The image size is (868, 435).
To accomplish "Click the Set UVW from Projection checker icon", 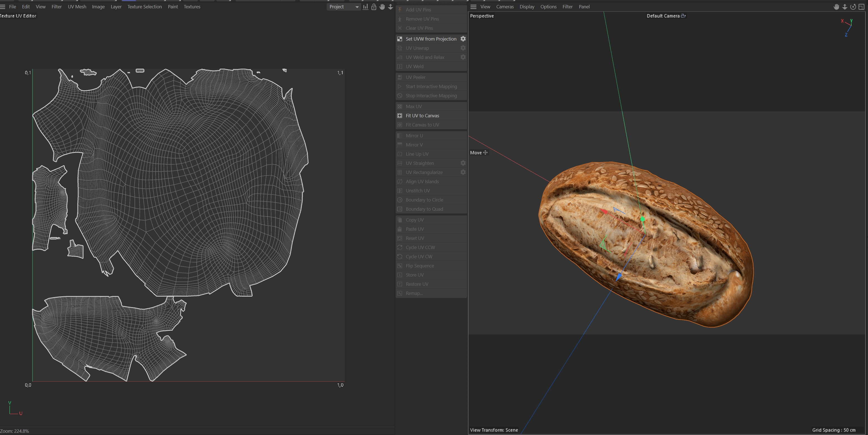I will [x=400, y=39].
